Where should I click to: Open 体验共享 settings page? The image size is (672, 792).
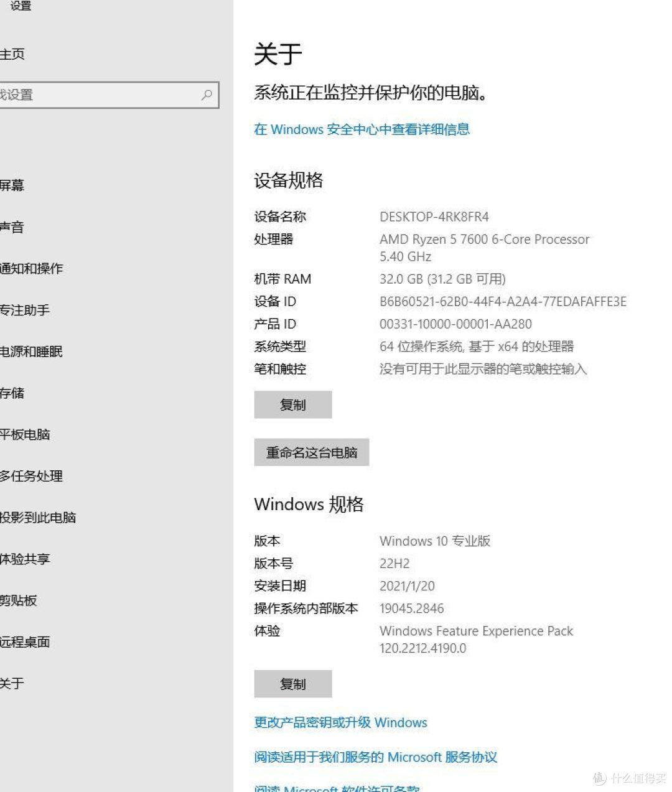[x=25, y=559]
